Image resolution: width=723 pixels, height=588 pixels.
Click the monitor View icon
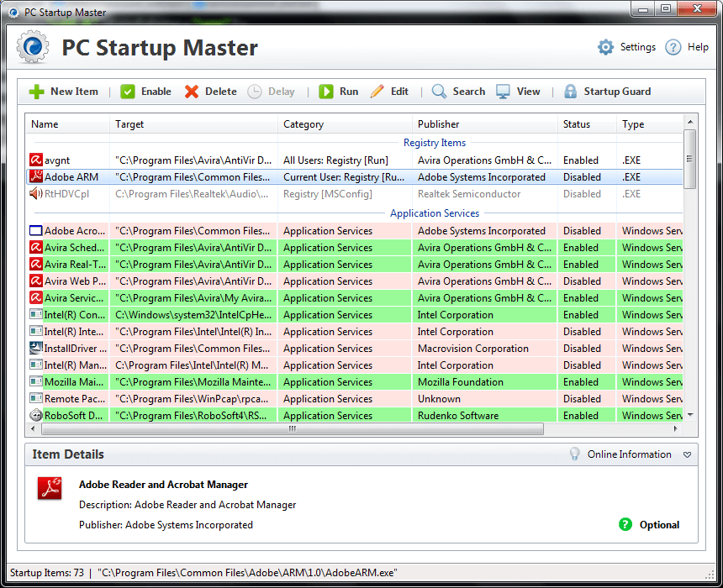click(x=504, y=92)
